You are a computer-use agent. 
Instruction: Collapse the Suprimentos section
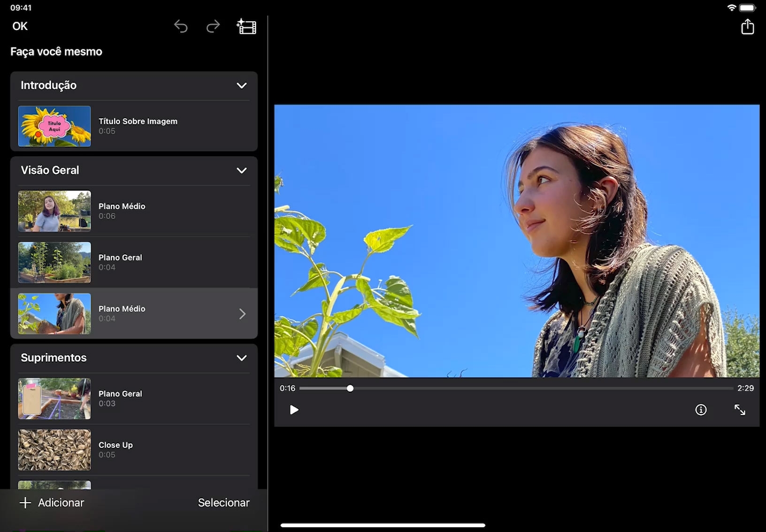coord(242,358)
